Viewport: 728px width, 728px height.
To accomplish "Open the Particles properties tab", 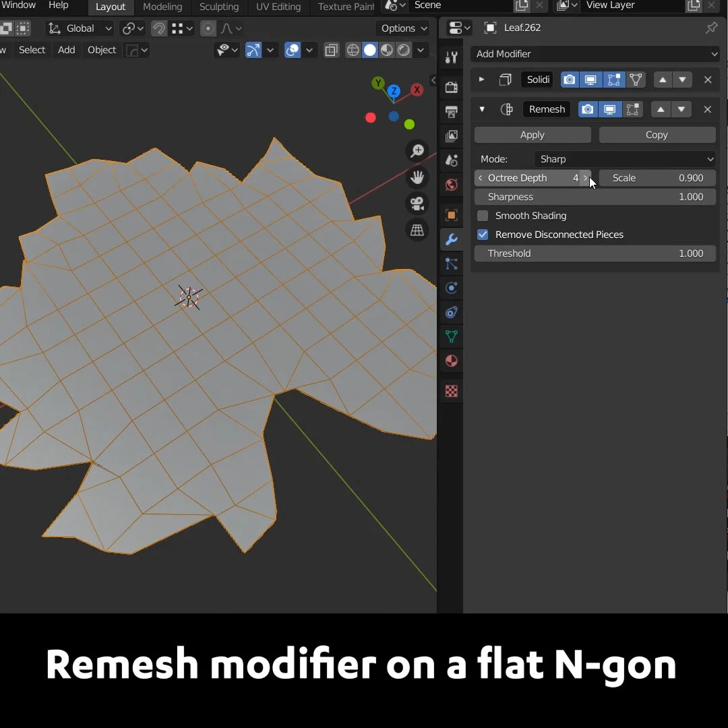I will tap(451, 264).
